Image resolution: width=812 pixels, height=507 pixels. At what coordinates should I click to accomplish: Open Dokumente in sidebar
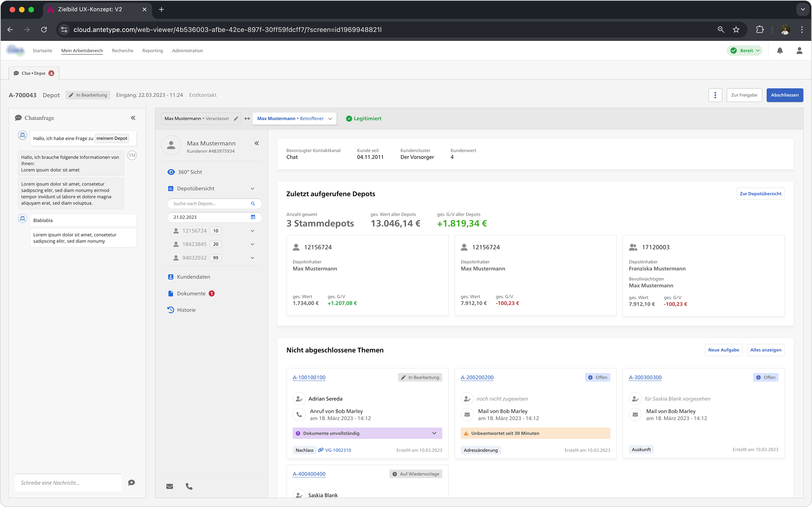[191, 294]
